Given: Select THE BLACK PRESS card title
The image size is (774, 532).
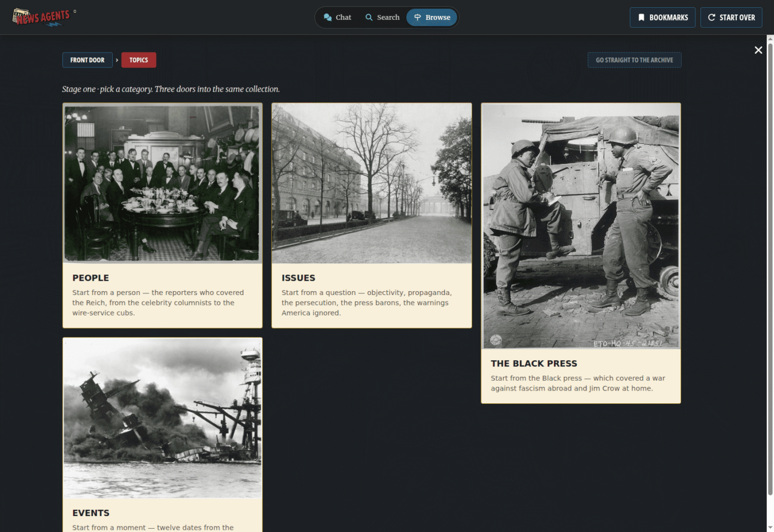Looking at the screenshot, I should (x=534, y=364).
